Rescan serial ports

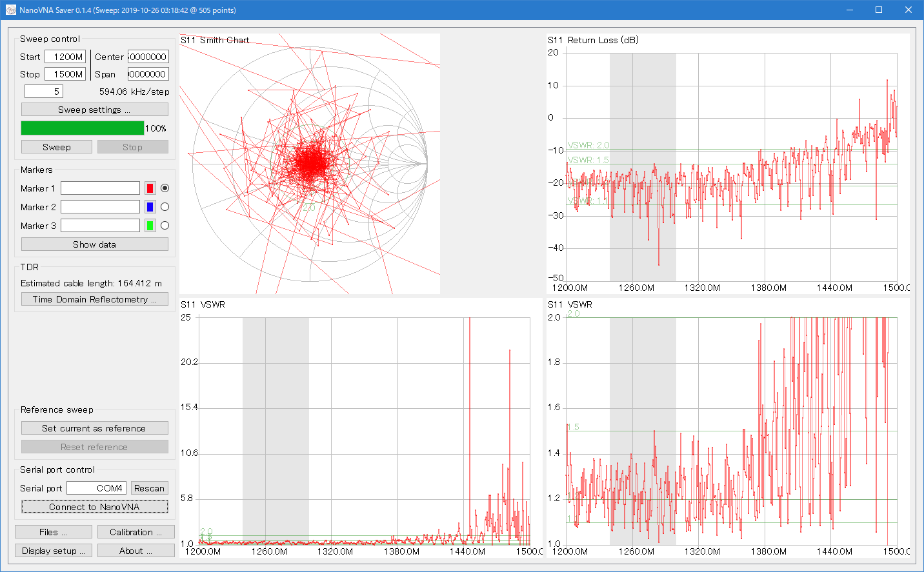(150, 488)
